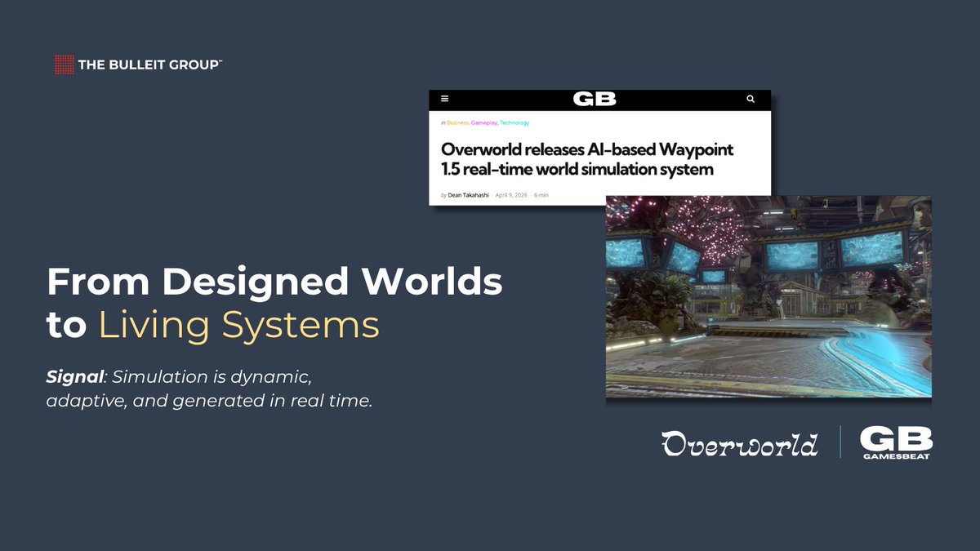Click the '6 min' read time
This screenshot has width=980, height=551.
(x=542, y=195)
